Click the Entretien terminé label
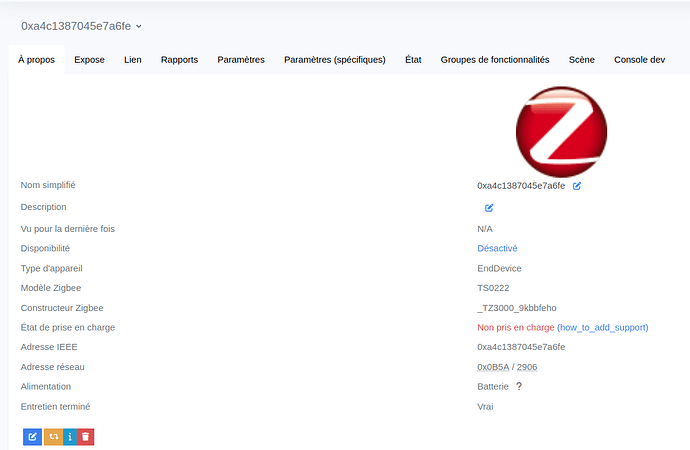The width and height of the screenshot is (690, 450). 55,406
